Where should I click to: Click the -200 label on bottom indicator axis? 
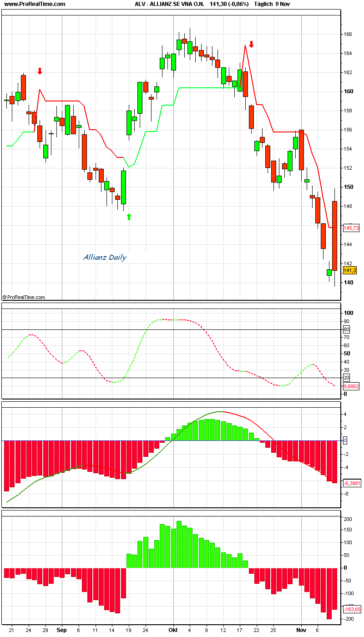click(348, 620)
